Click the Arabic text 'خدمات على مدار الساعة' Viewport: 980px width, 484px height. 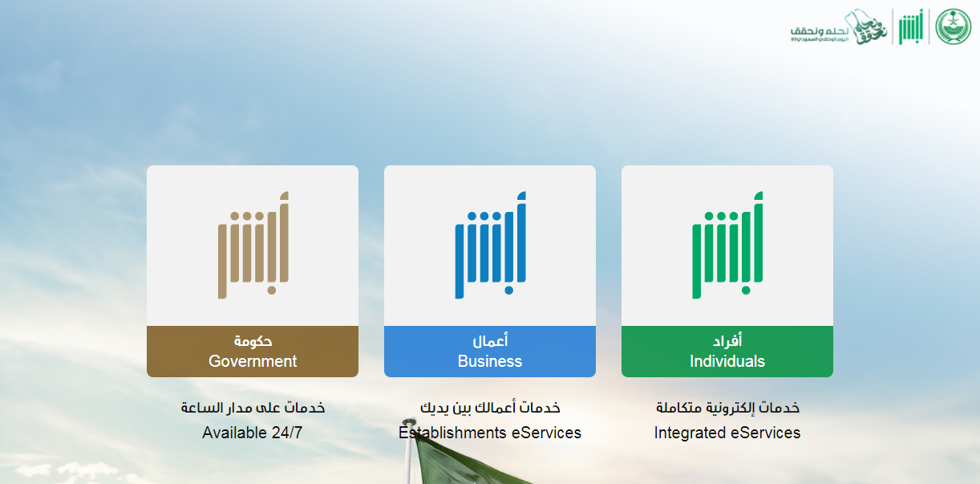253,408
